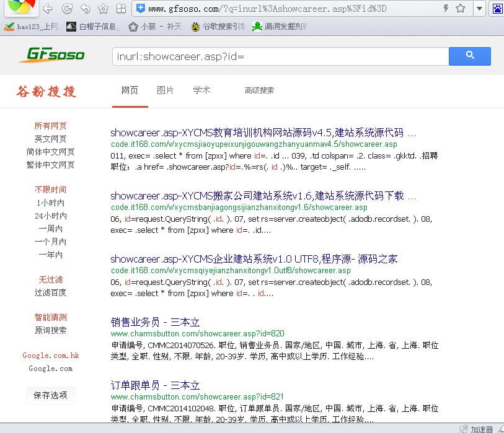The height and width of the screenshot is (433, 504).
Task: Click the GFsoso logo
Action: [x=55, y=54]
